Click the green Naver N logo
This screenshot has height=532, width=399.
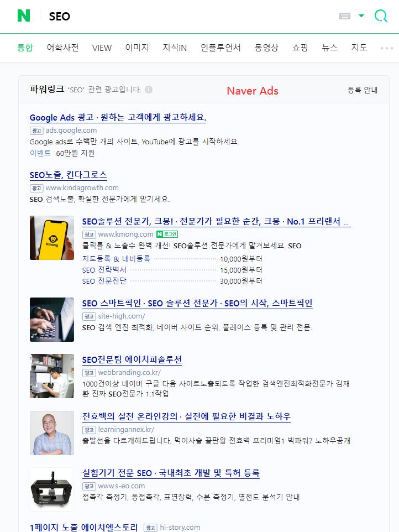(x=24, y=15)
